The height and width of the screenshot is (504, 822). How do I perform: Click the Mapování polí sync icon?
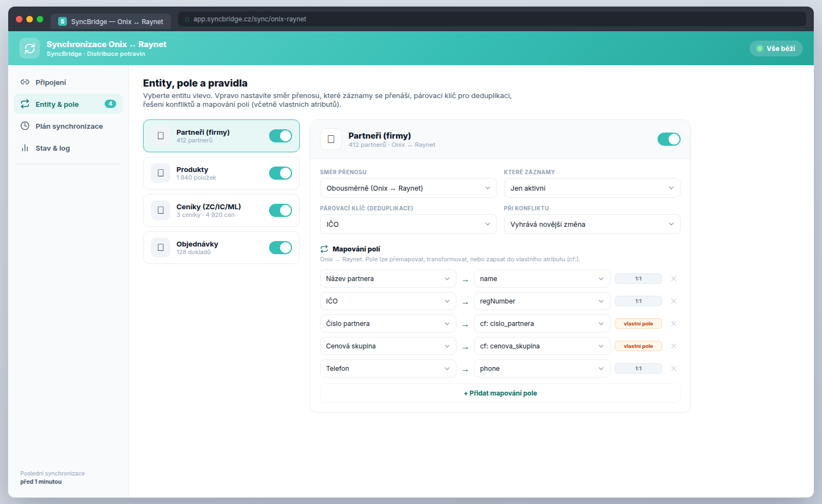click(324, 249)
